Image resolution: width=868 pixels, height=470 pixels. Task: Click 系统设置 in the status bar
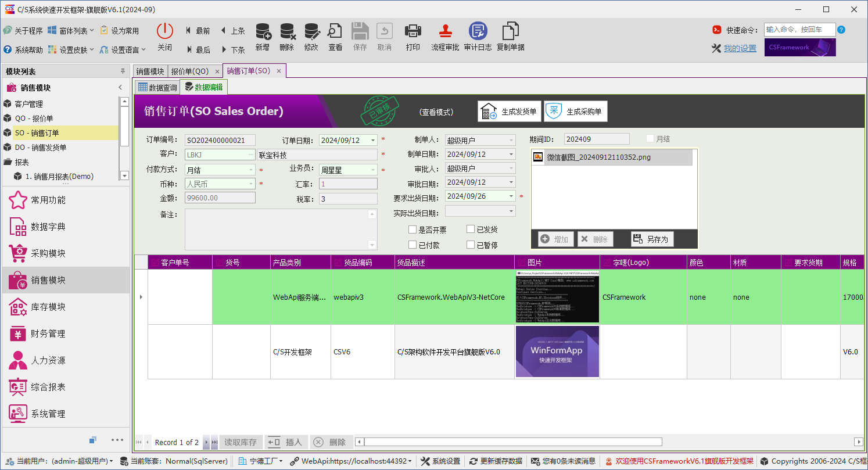(440, 461)
